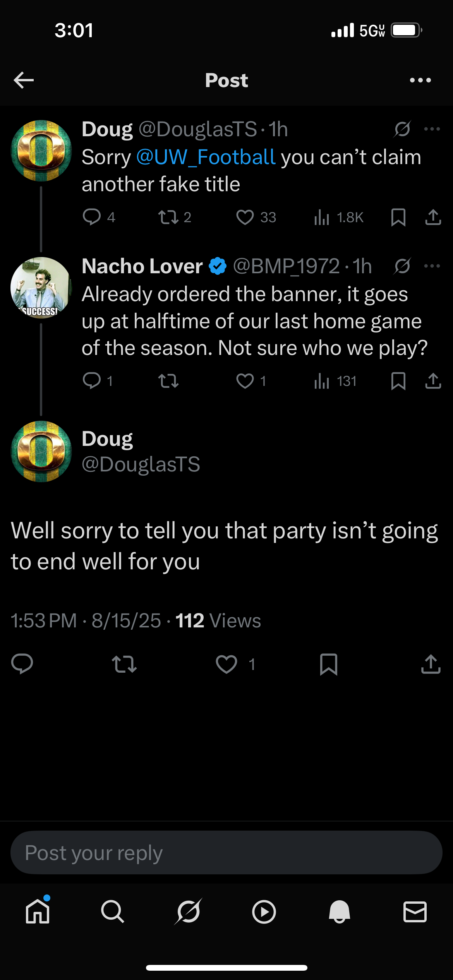
Task: Repost Doug's post with 2 reposts
Action: pos(168,217)
